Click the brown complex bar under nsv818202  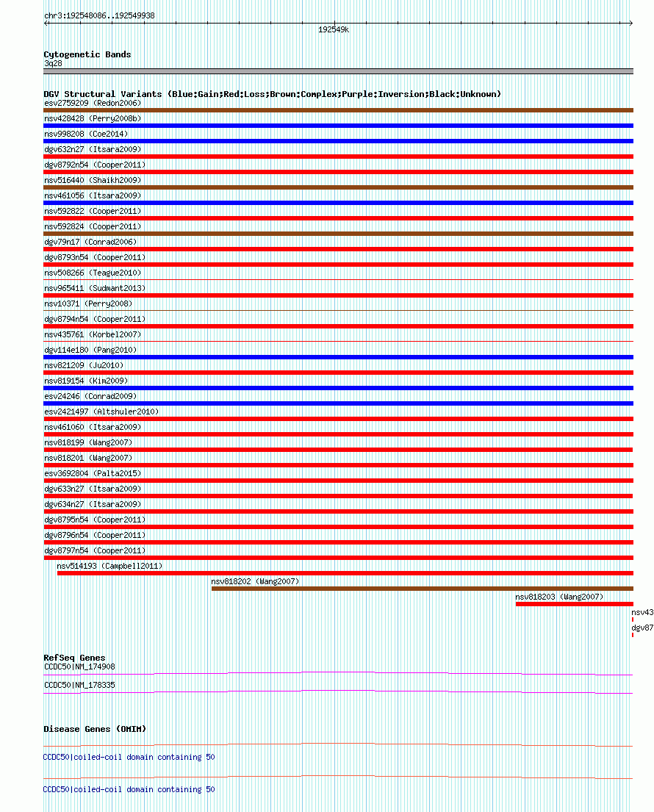423,589
